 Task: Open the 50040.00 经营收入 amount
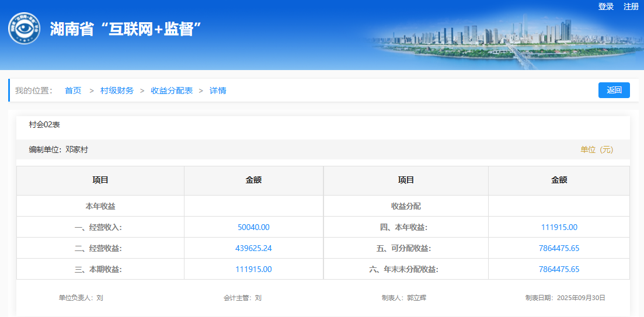click(253, 227)
